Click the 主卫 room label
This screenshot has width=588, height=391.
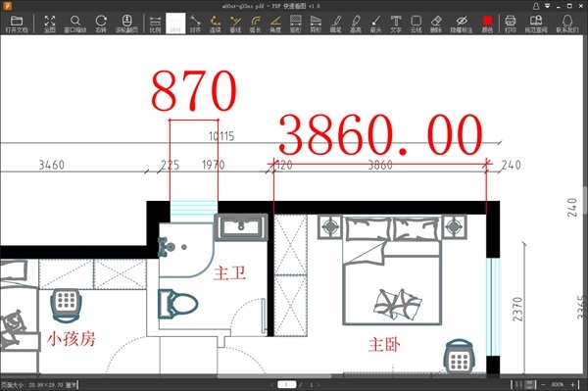229,273
